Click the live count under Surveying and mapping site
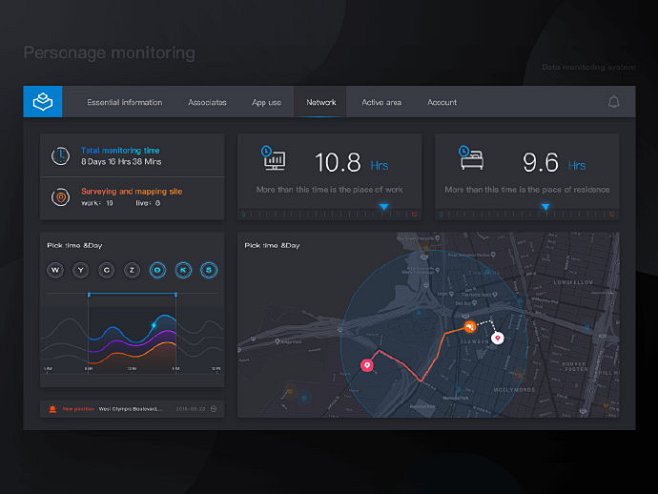The image size is (658, 494). point(148,203)
